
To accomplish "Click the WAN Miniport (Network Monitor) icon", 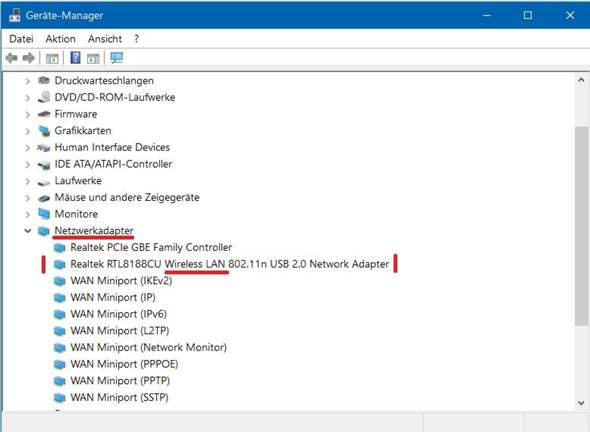I will [59, 348].
